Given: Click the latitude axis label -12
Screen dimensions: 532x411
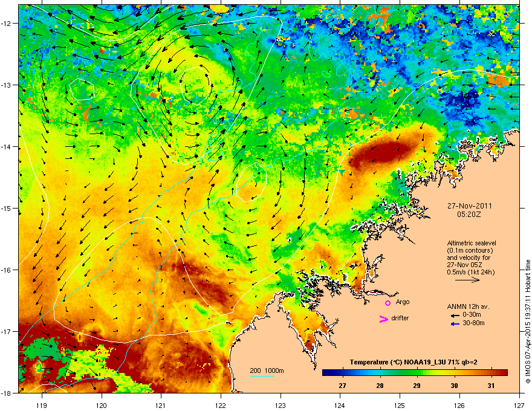Looking at the screenshot, I should pos(6,23).
